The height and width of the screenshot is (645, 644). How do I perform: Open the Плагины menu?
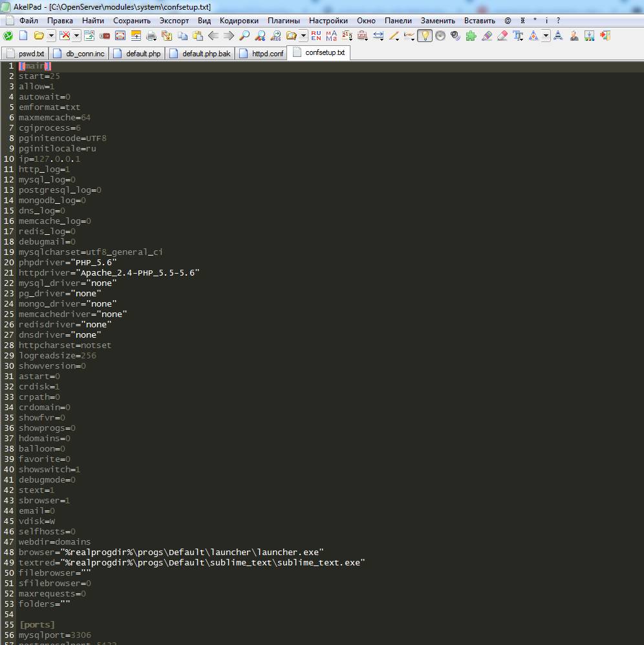pyautogui.click(x=283, y=21)
